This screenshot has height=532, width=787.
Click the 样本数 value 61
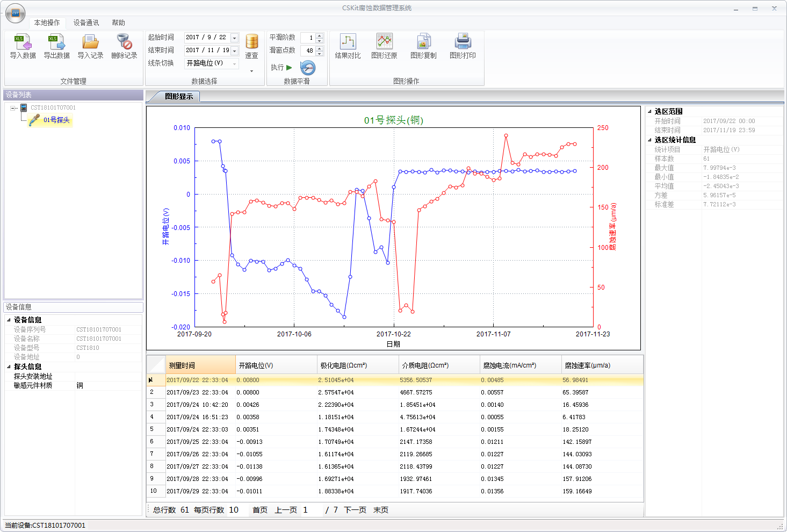tap(706, 159)
